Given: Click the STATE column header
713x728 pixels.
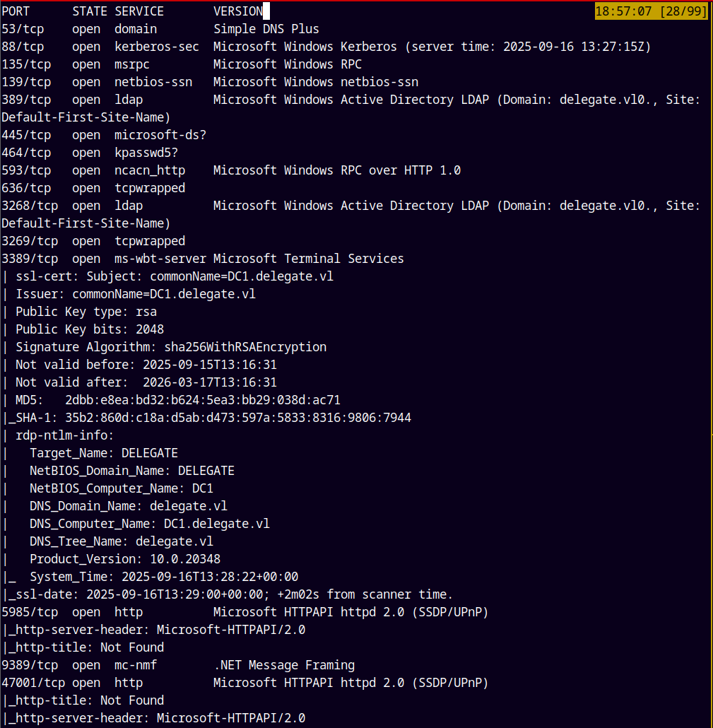Looking at the screenshot, I should (x=90, y=11).
